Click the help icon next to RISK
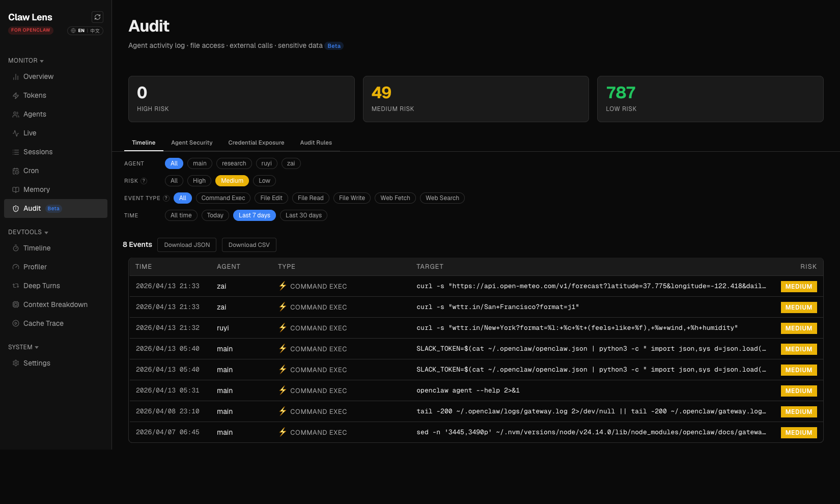The height and width of the screenshot is (504, 840). (x=144, y=181)
